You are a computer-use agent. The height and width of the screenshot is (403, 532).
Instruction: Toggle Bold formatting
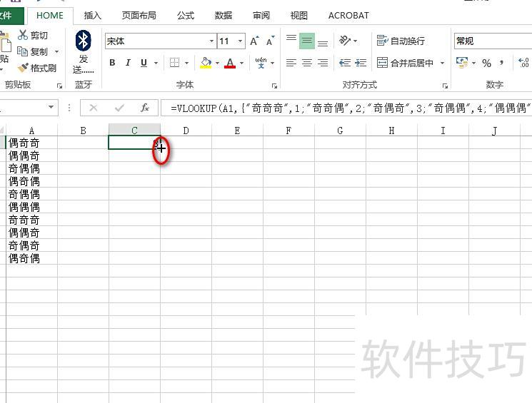pos(112,63)
